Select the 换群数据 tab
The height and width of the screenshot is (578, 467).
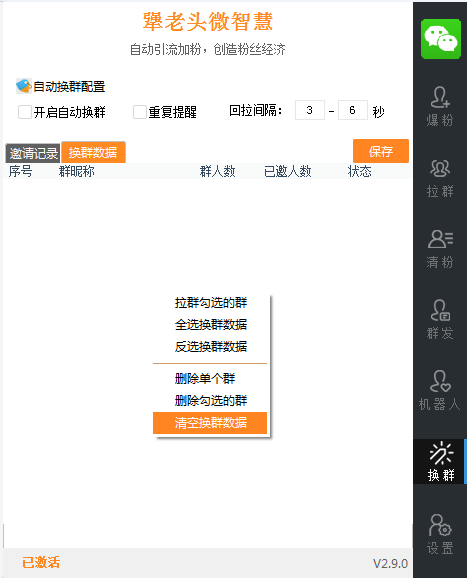point(93,152)
